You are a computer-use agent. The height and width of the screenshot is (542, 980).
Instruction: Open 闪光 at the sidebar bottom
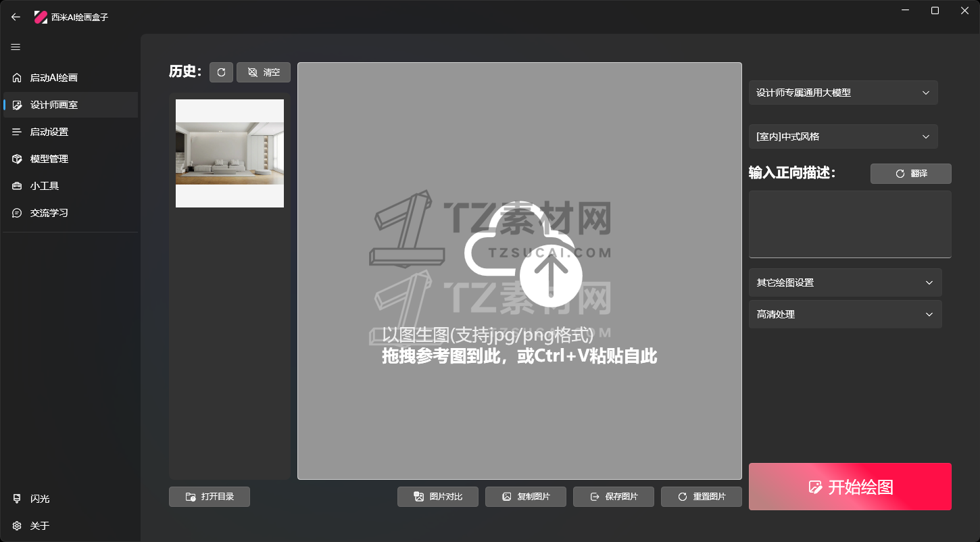tap(70, 499)
